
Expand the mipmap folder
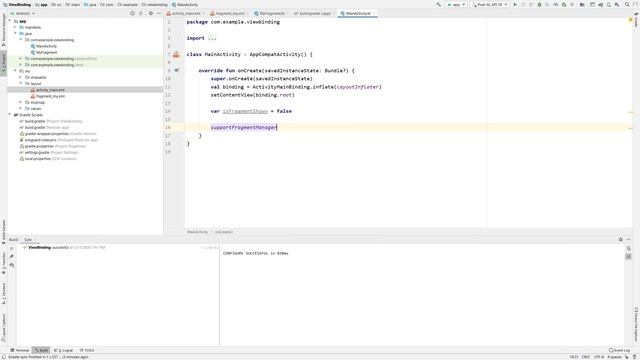point(21,102)
